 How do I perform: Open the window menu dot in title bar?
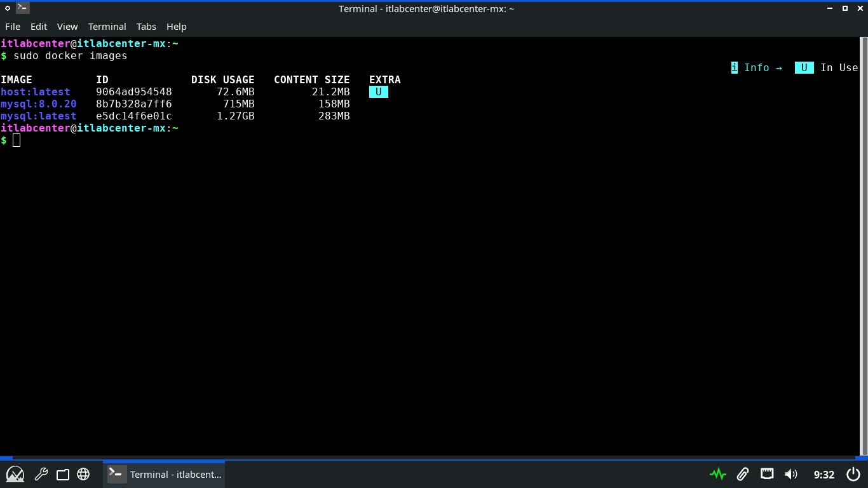click(x=8, y=8)
